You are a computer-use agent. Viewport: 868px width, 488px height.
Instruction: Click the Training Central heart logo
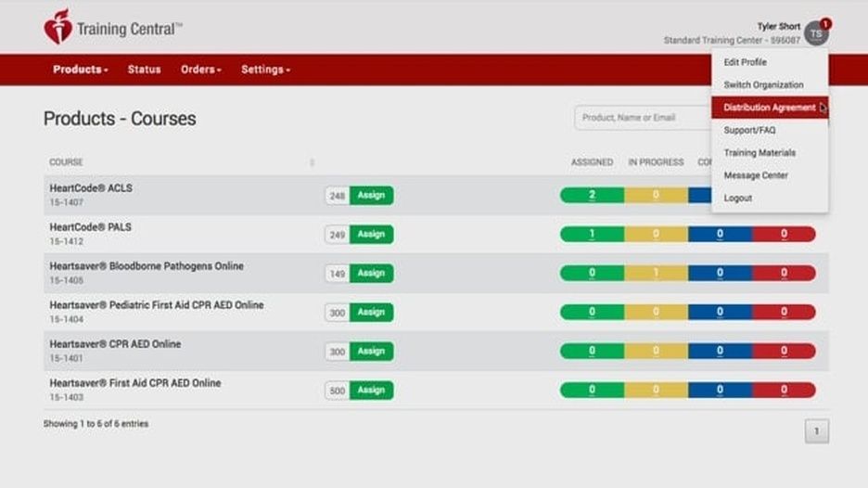[x=58, y=27]
